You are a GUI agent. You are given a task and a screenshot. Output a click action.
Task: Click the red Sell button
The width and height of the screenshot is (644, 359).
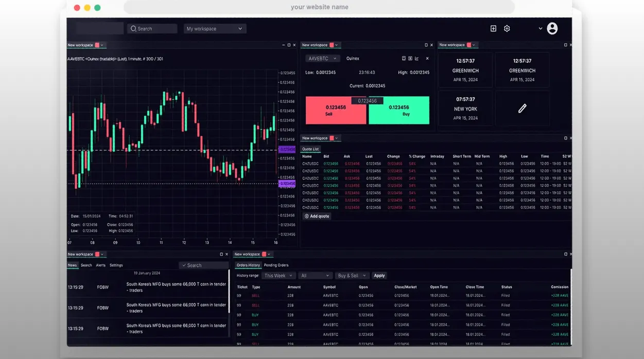(336, 111)
